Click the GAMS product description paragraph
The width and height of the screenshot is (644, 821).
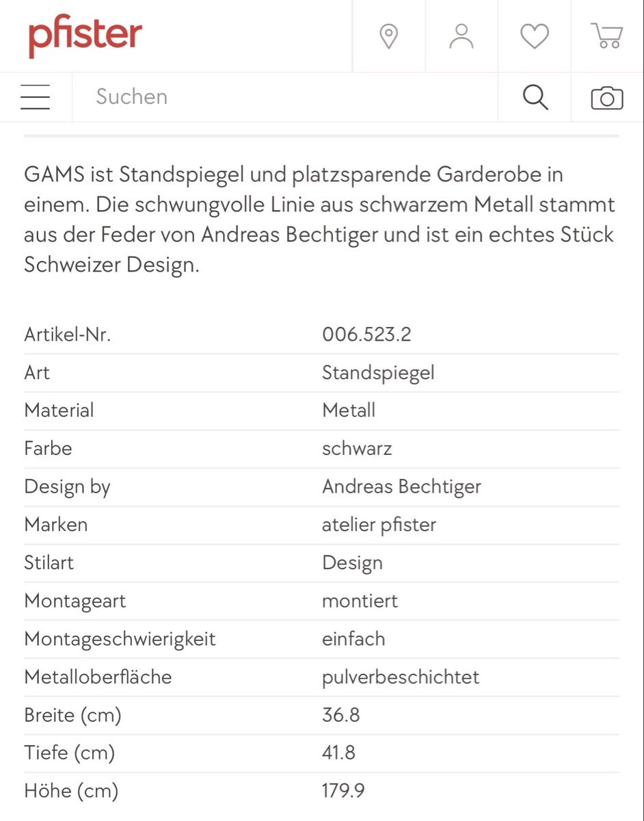click(x=320, y=219)
